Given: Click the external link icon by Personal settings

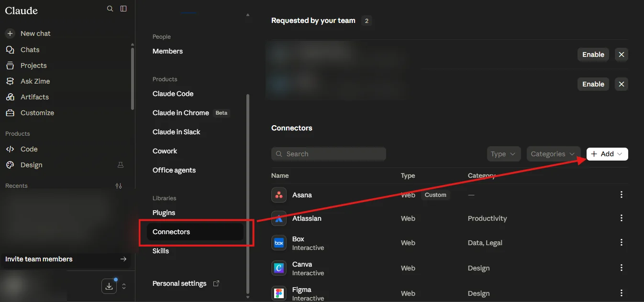Looking at the screenshot, I should tap(216, 283).
